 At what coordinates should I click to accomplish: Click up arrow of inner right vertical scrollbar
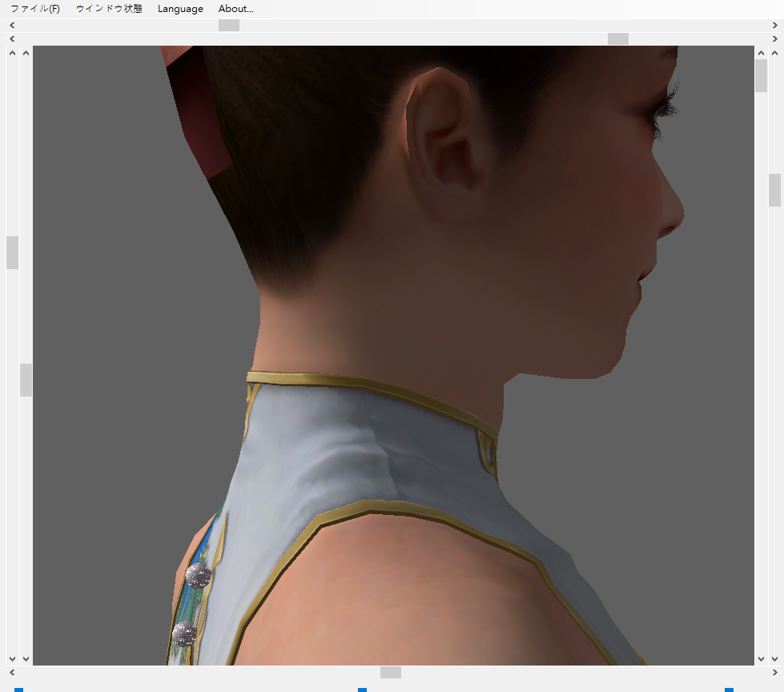coord(761,53)
